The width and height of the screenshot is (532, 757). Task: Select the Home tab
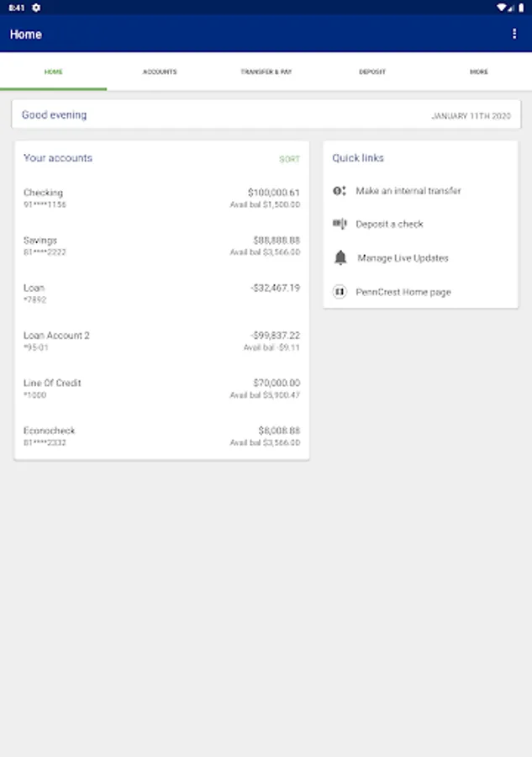(x=53, y=72)
